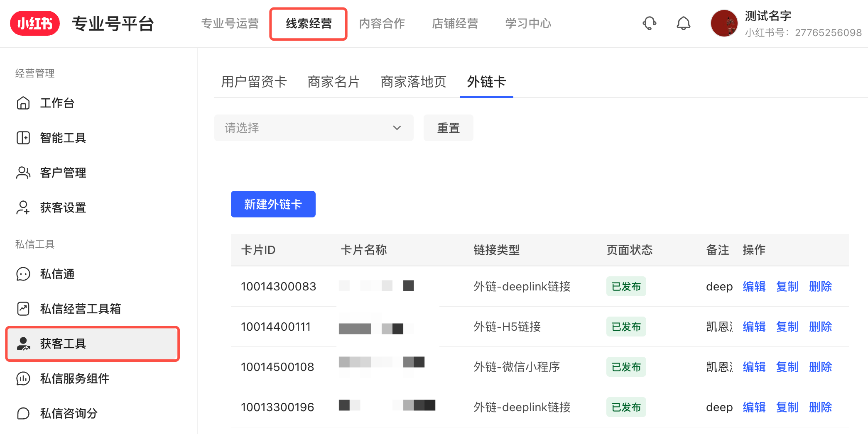Click the 获客工具 person icon
The width and height of the screenshot is (868, 434).
coord(23,344)
